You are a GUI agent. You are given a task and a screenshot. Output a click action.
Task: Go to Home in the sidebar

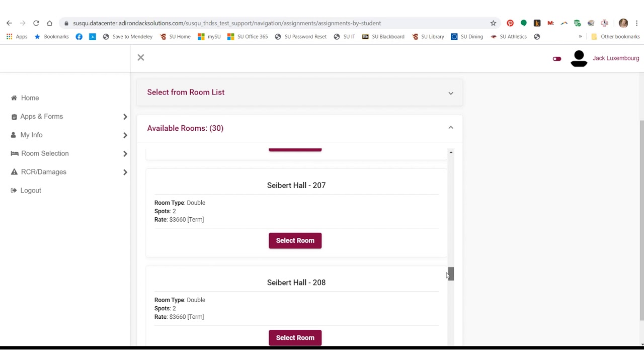click(x=25, y=98)
